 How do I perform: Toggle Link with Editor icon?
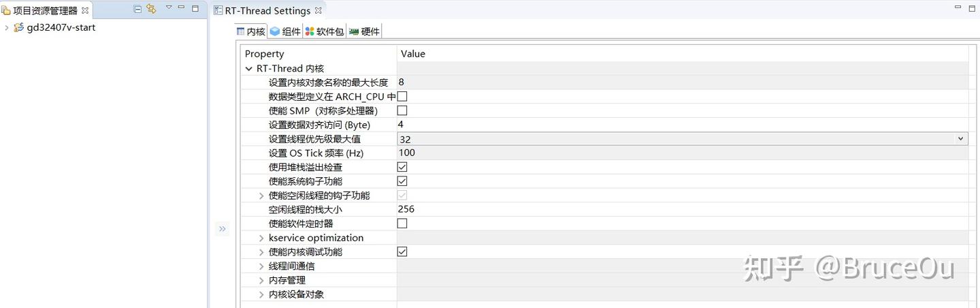[151, 9]
